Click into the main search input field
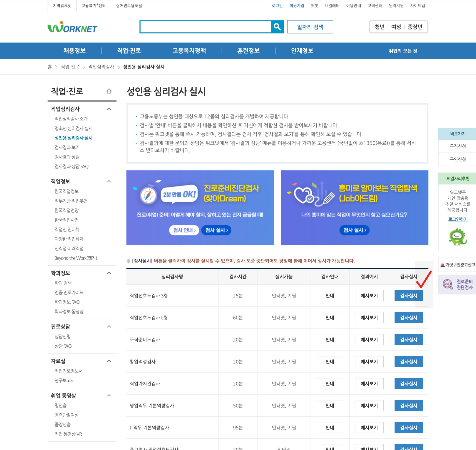The height and width of the screenshot is (450, 476). [205, 27]
